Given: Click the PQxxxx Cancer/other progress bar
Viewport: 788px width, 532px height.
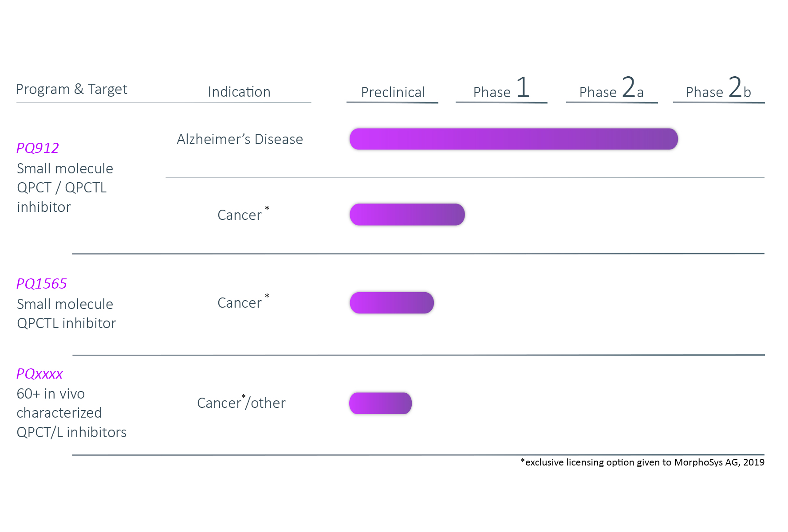Looking at the screenshot, I should (x=380, y=403).
